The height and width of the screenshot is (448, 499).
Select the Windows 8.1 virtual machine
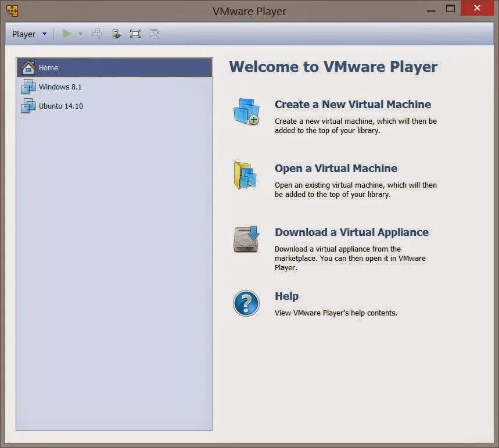point(114,87)
